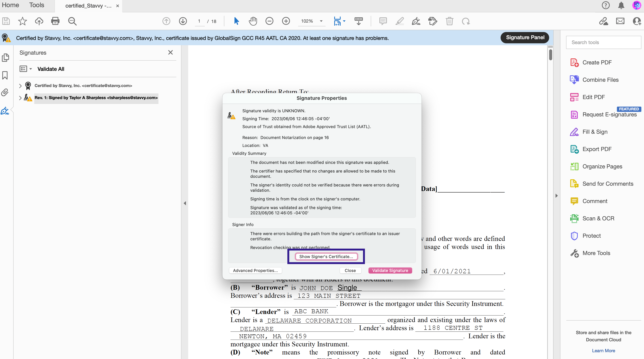644x359 pixels.
Task: Open the notifications bell
Action: tap(621, 5)
